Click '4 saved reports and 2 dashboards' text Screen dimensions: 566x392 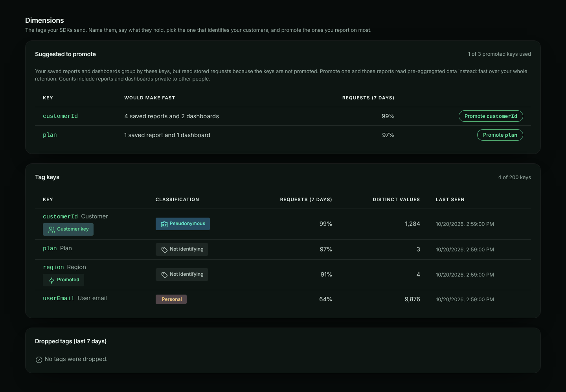(x=172, y=116)
